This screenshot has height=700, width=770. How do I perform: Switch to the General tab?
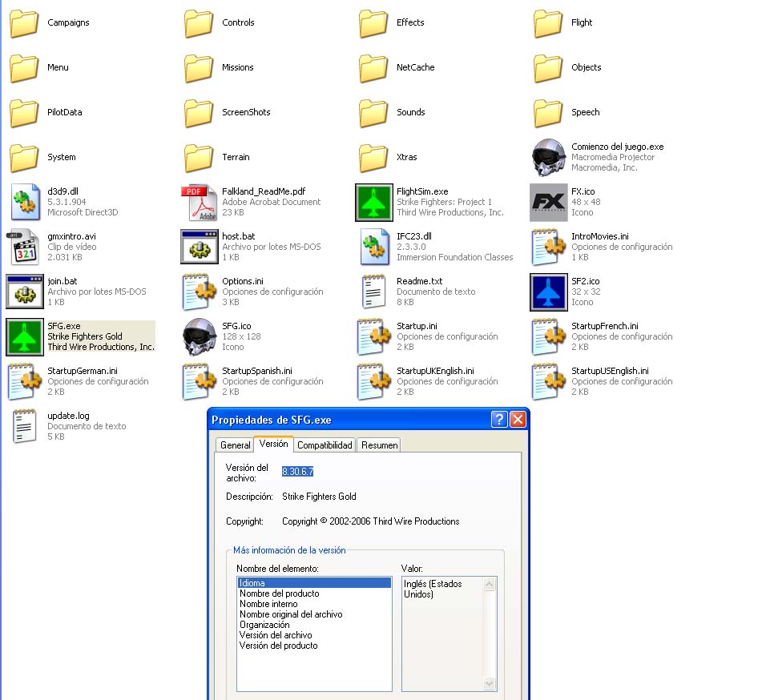pos(235,445)
